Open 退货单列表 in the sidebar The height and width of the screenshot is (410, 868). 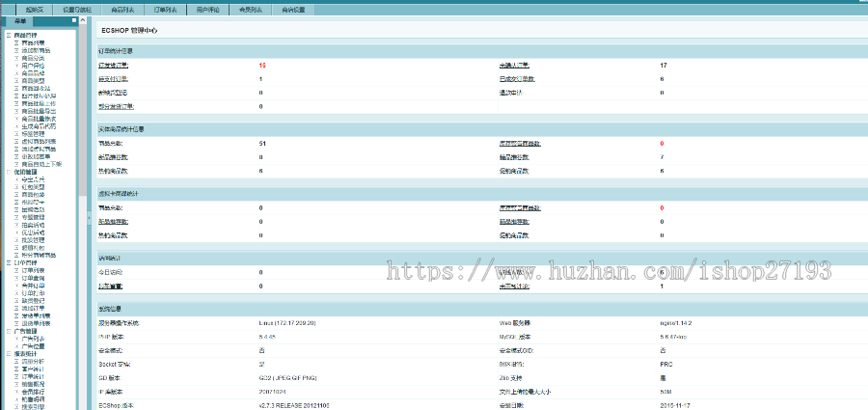pyautogui.click(x=36, y=323)
